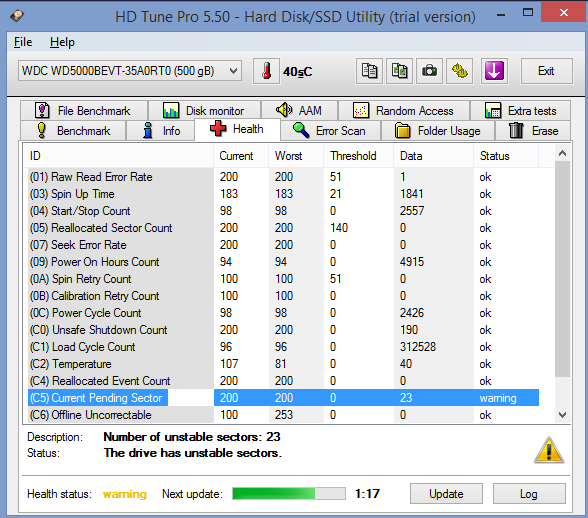588x518 pixels.
Task: Click the Update button
Action: click(x=446, y=494)
